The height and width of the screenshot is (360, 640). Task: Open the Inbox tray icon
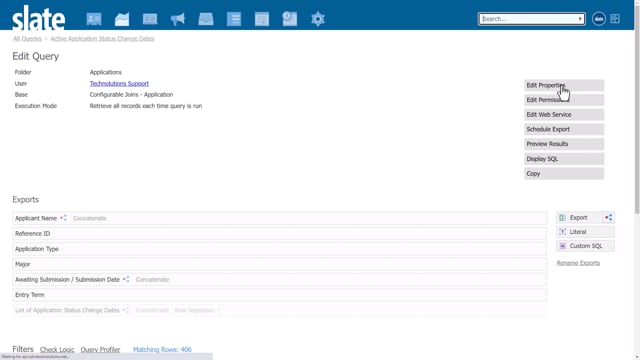[x=206, y=19]
